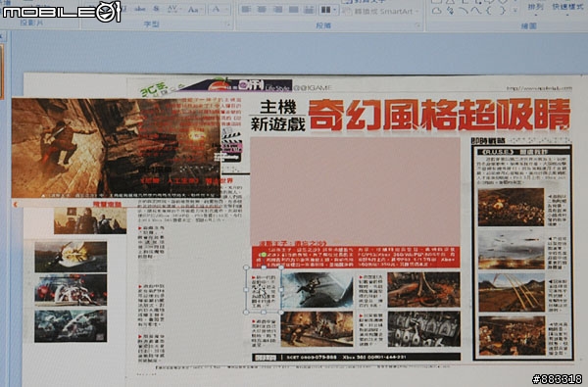Align text right in paragraph group
Screen dimensions: 588x387
278,10
